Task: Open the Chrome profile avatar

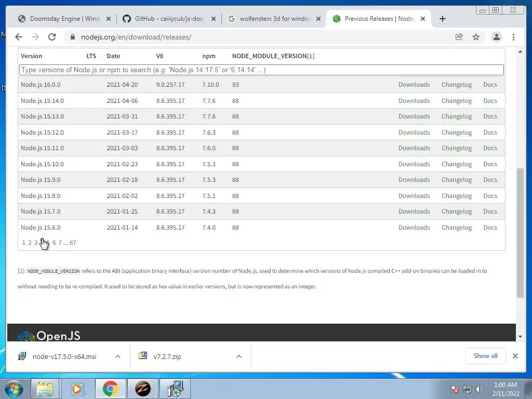Action: point(496,37)
